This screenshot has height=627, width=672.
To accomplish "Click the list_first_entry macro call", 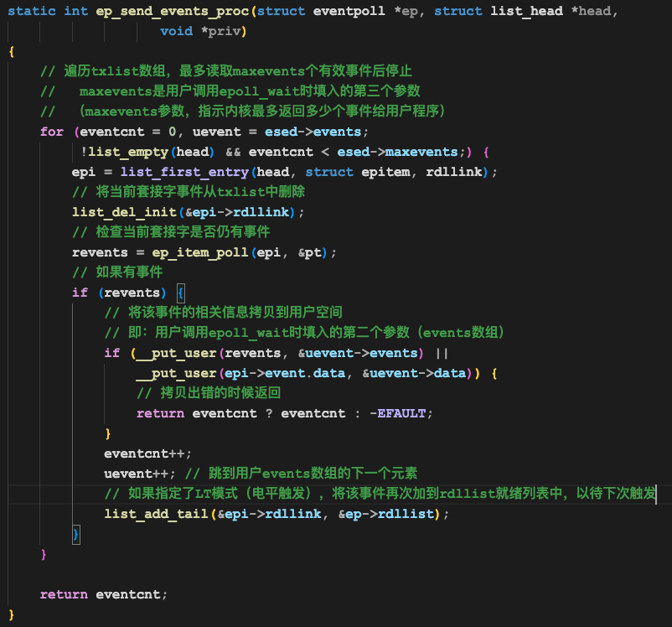I will click(184, 172).
